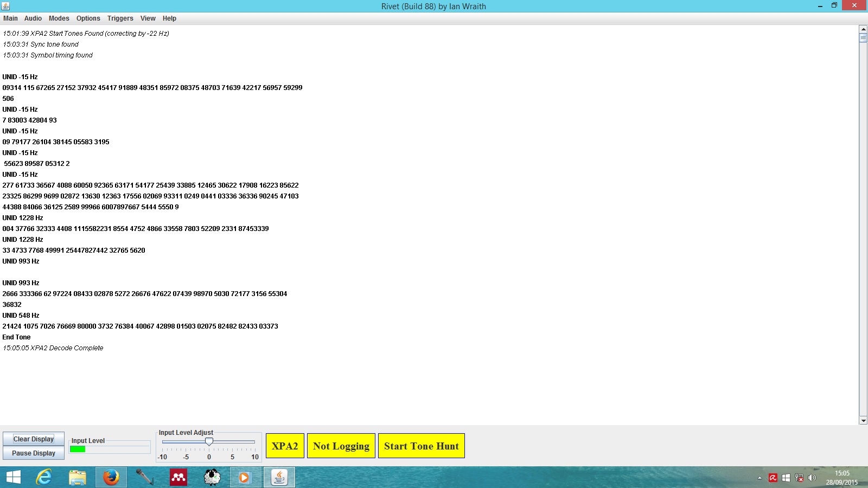
Task: Click the Avira antivirus tray icon
Action: click(x=773, y=478)
